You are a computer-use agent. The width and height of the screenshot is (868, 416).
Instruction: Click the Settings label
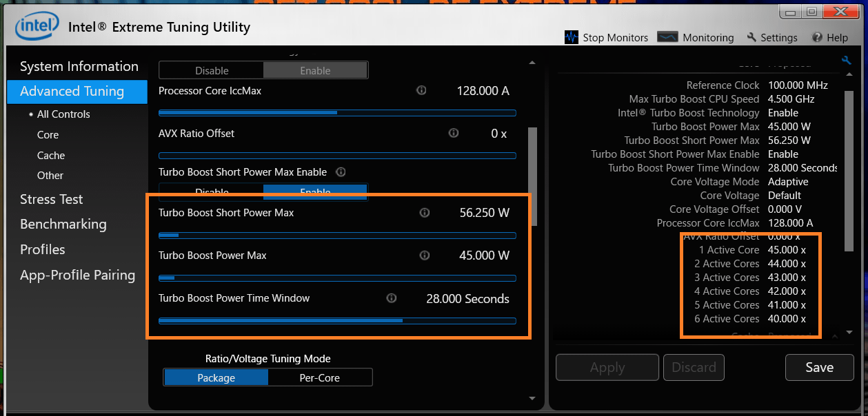tap(779, 38)
